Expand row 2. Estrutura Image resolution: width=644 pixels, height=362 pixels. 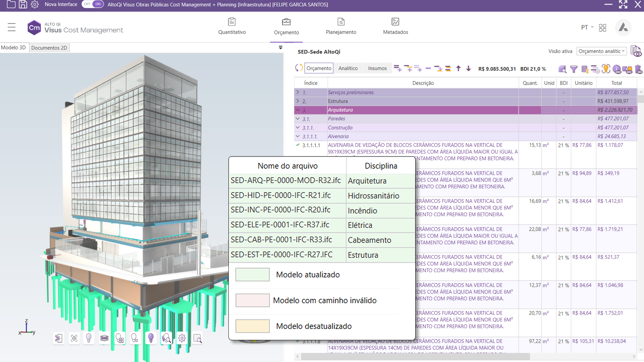tap(298, 101)
